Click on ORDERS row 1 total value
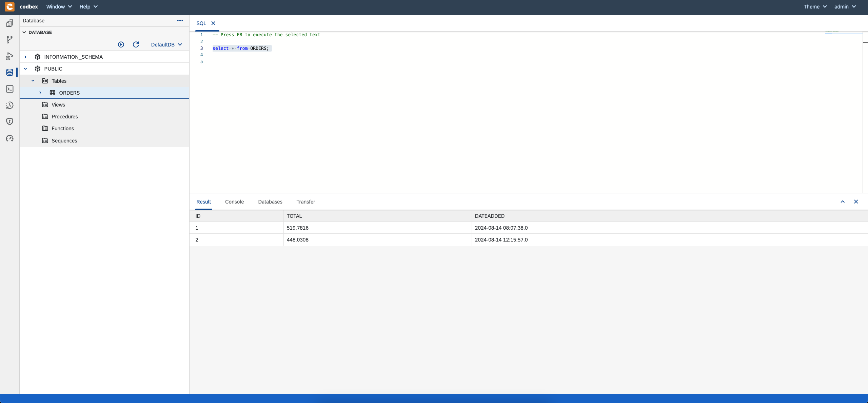Screen dimensions: 868x403 click(x=297, y=228)
